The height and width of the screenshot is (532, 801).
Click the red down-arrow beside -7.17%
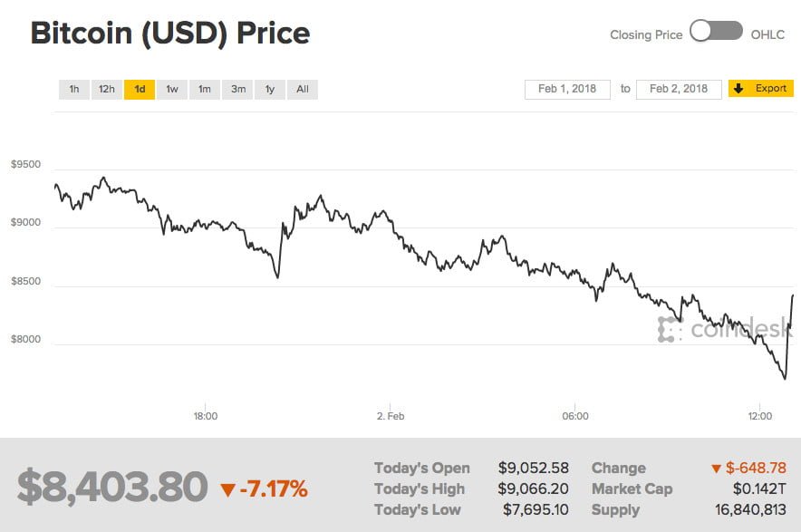(x=227, y=490)
